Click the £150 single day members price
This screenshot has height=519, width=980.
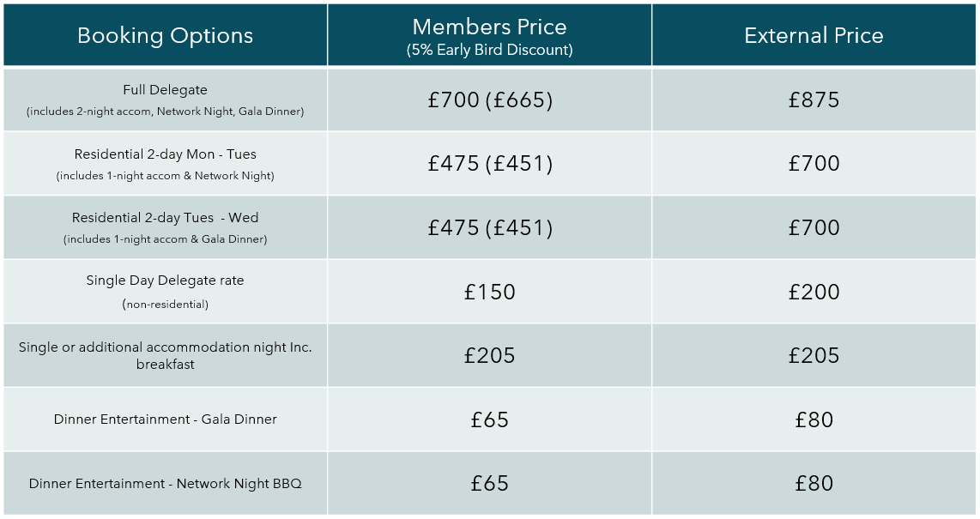pos(490,292)
